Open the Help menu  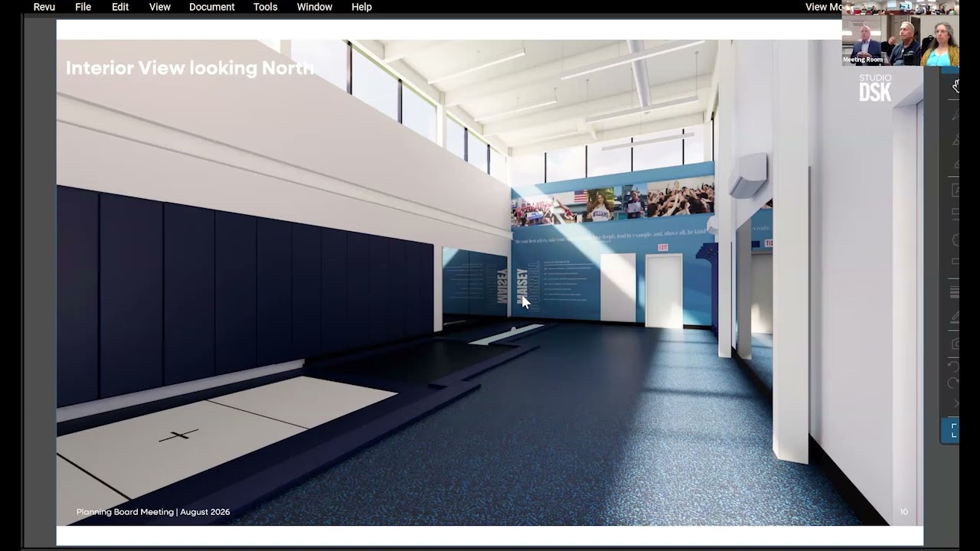[x=361, y=7]
